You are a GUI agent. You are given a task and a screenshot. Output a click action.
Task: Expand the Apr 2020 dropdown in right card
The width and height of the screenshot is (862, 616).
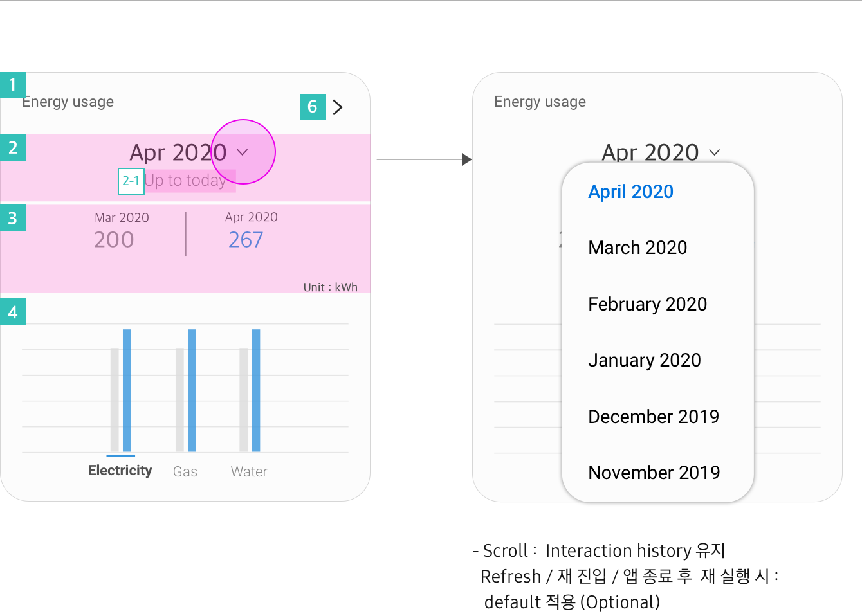click(714, 152)
